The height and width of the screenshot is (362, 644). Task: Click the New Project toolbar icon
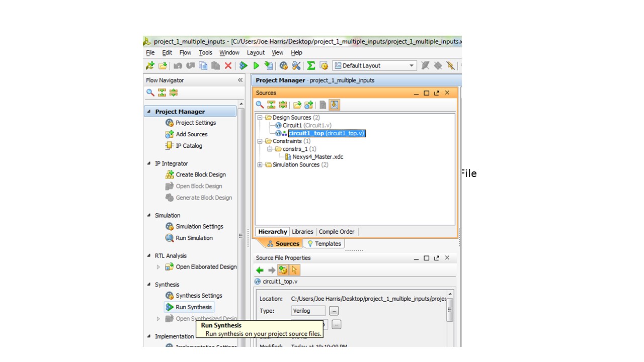(x=150, y=65)
